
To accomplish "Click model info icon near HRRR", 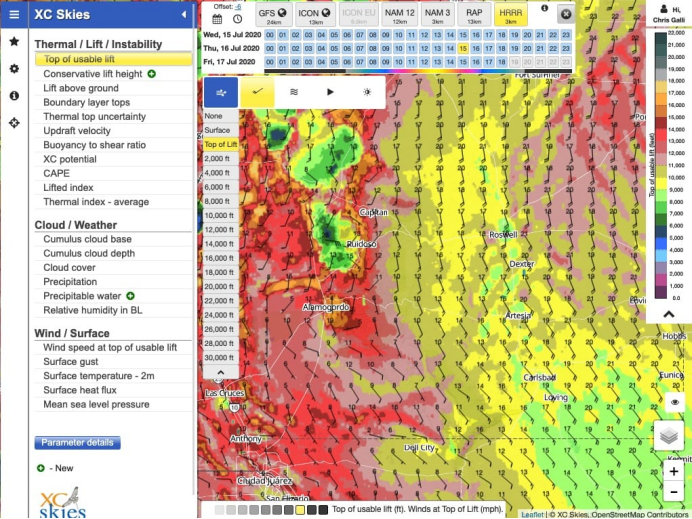I will pyautogui.click(x=545, y=8).
